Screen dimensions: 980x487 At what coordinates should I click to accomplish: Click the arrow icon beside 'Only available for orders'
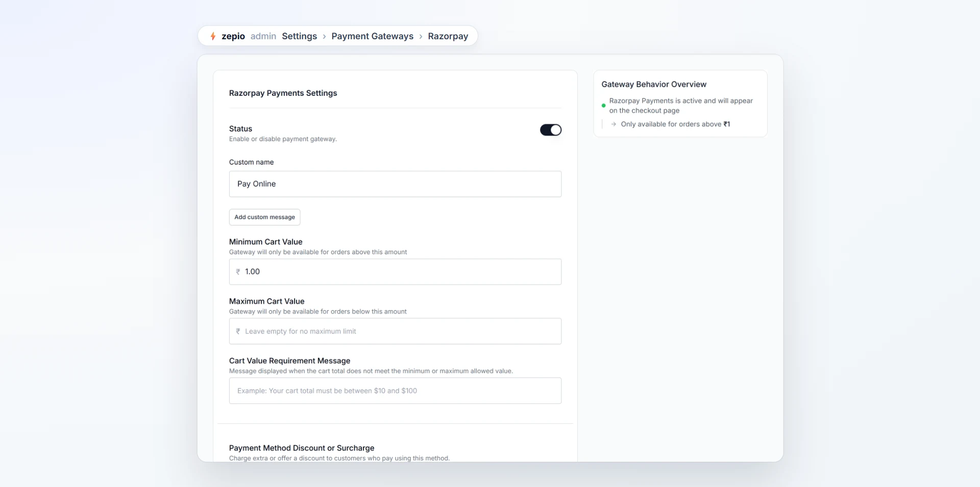click(x=614, y=124)
